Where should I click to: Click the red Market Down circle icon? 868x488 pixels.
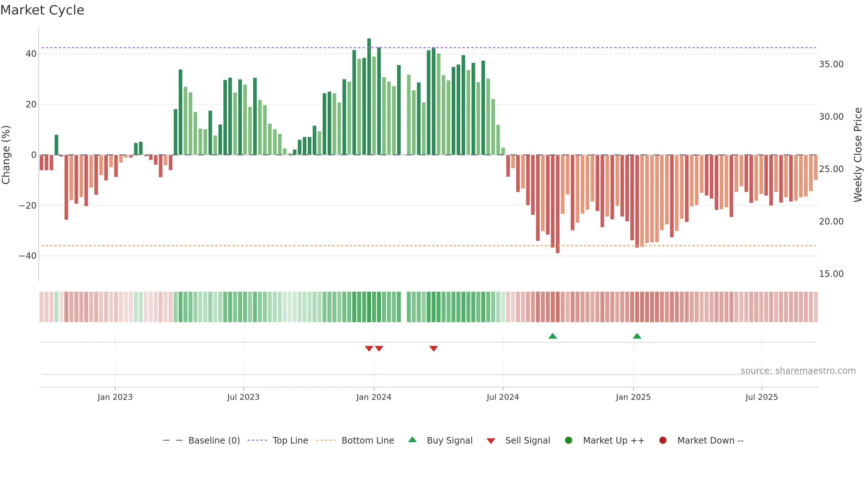pos(663,440)
